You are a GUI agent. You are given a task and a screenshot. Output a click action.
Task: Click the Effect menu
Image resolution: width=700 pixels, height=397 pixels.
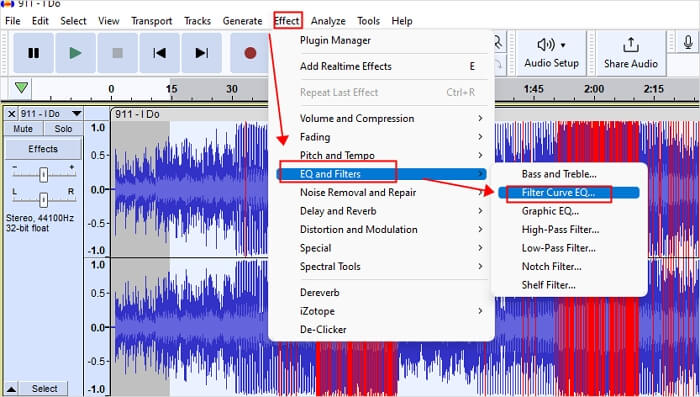tap(287, 21)
